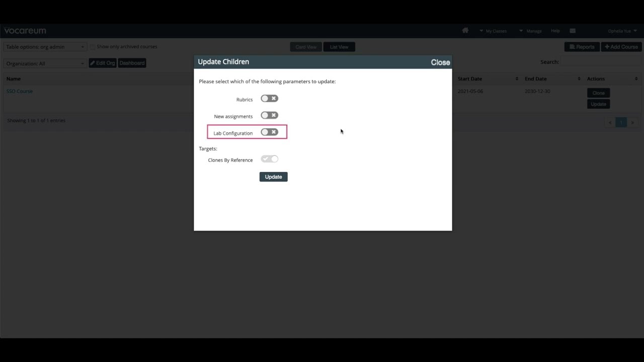This screenshot has height=362, width=644.
Task: Toggle the New assignments switch
Action: tap(269, 115)
